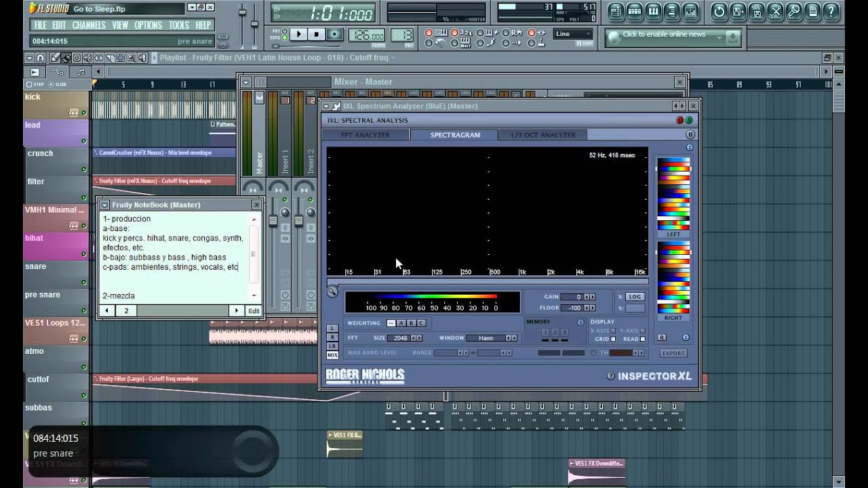Image resolution: width=868 pixels, height=488 pixels.
Task: Select the playlist paint brush tool
Action: coord(66,58)
